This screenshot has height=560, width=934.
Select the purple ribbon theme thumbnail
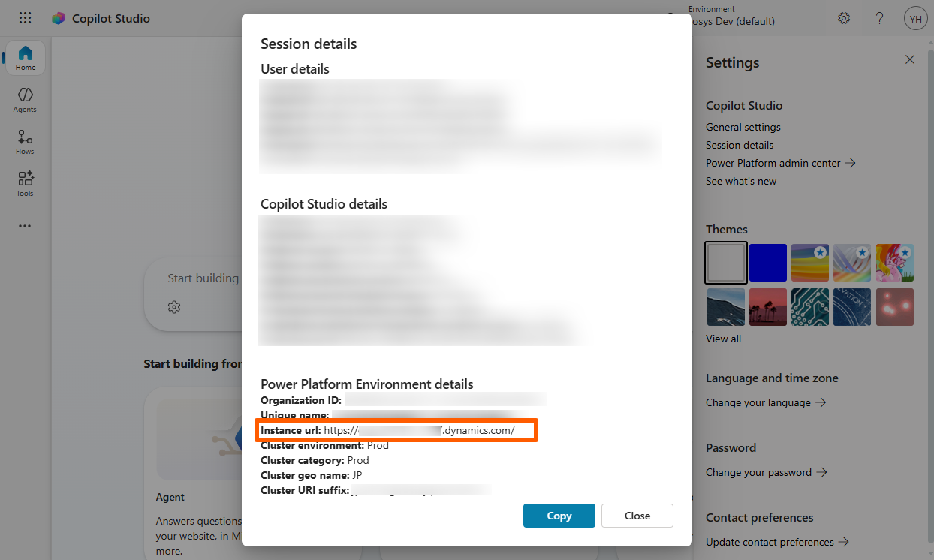coord(852,262)
